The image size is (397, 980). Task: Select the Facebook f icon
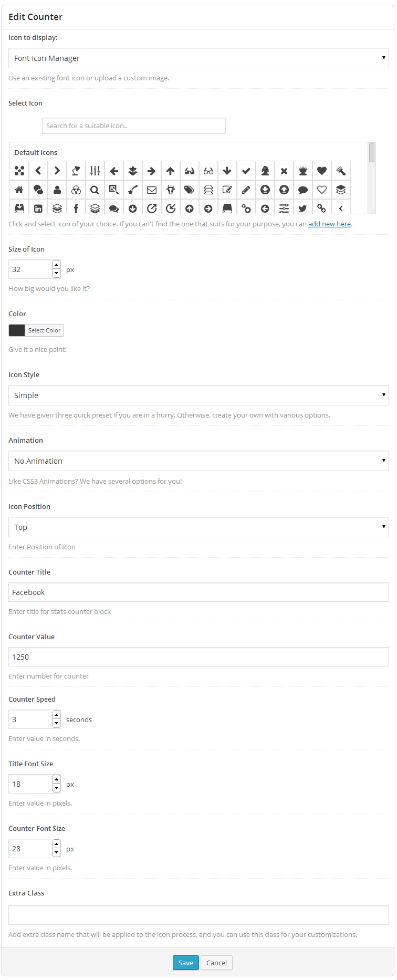point(76,208)
